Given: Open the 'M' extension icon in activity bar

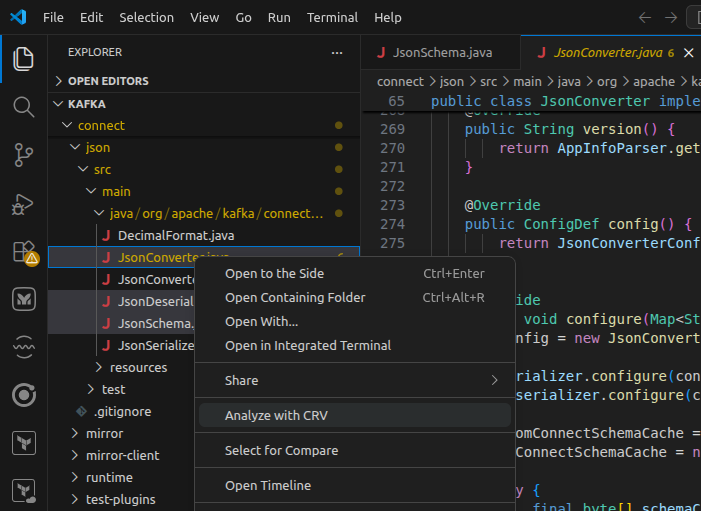Looking at the screenshot, I should tap(24, 299).
